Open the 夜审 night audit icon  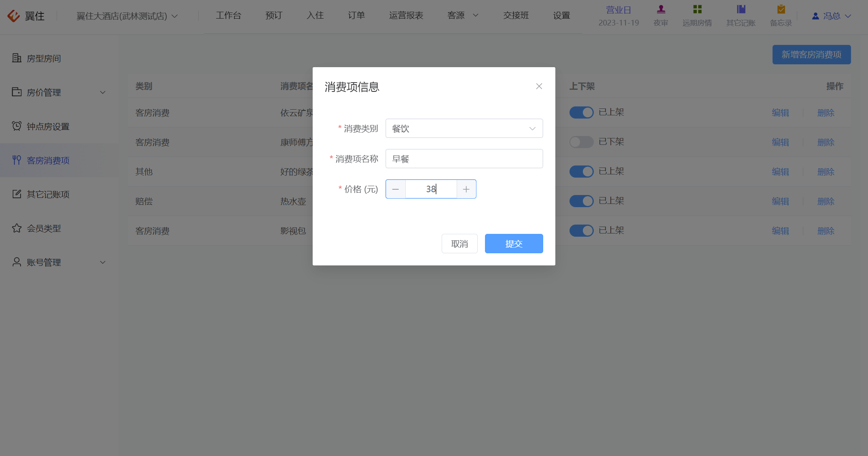[x=661, y=9]
